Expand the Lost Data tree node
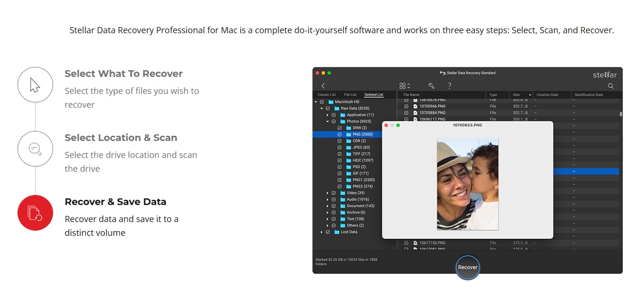 [x=322, y=232]
